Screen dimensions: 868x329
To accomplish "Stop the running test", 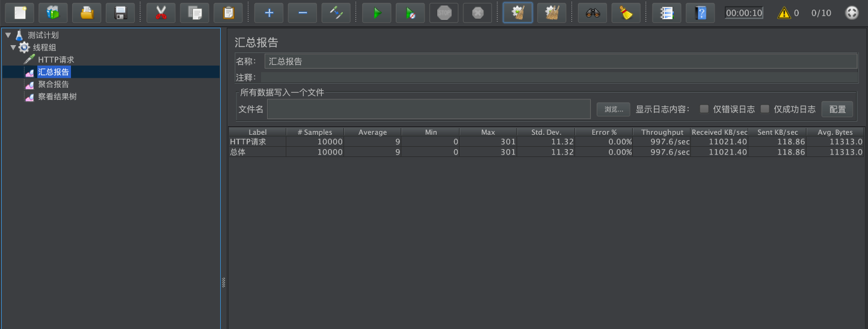I will tap(444, 13).
